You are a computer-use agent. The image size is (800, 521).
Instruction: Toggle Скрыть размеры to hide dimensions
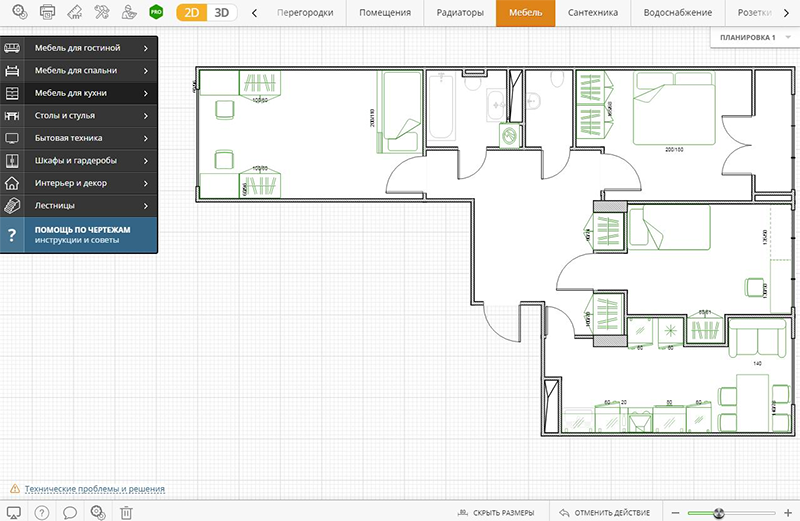click(495, 512)
